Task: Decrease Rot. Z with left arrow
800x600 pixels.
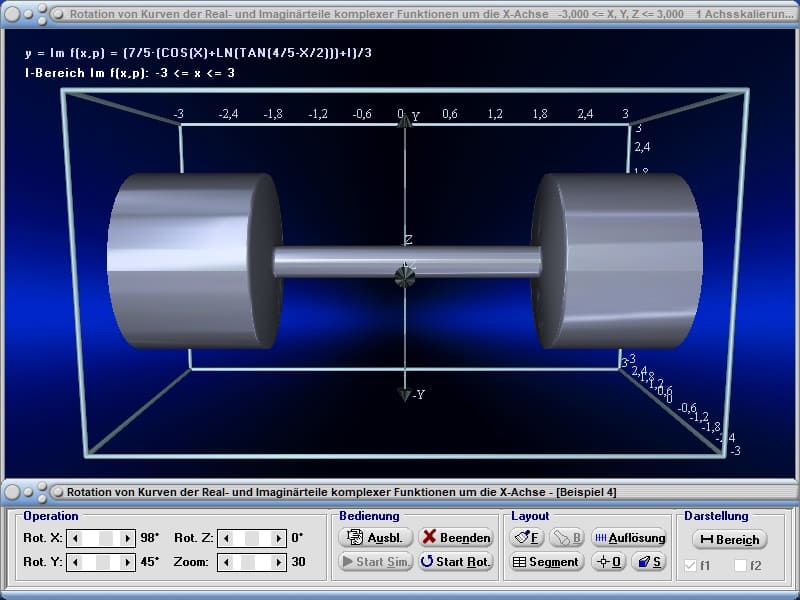Action: tap(226, 538)
